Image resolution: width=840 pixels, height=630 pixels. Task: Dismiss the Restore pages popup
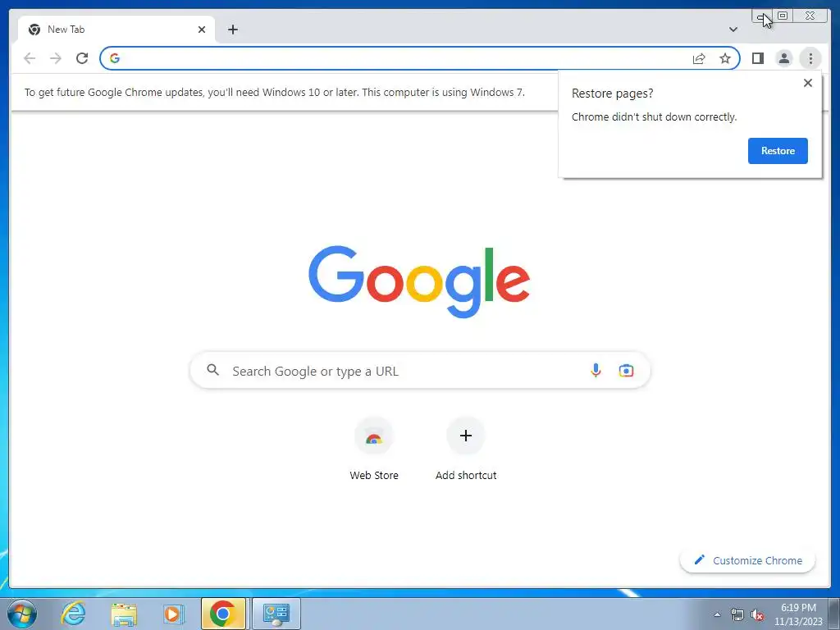coord(808,83)
